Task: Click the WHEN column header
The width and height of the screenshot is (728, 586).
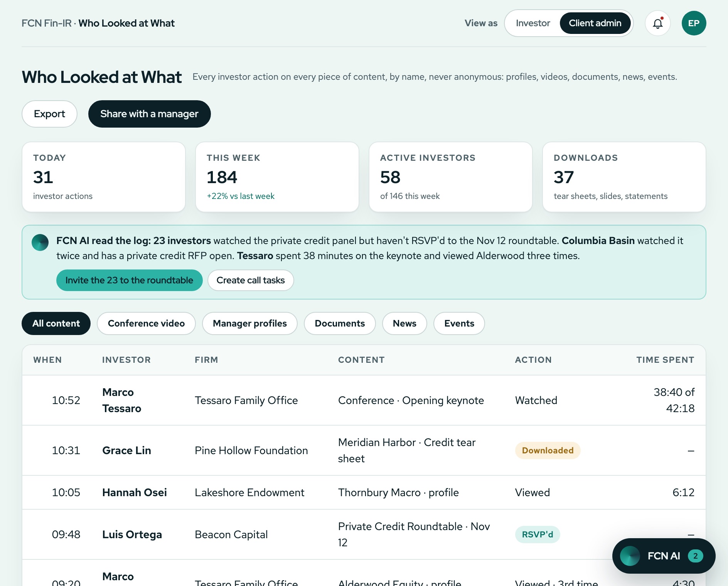Action: point(47,360)
